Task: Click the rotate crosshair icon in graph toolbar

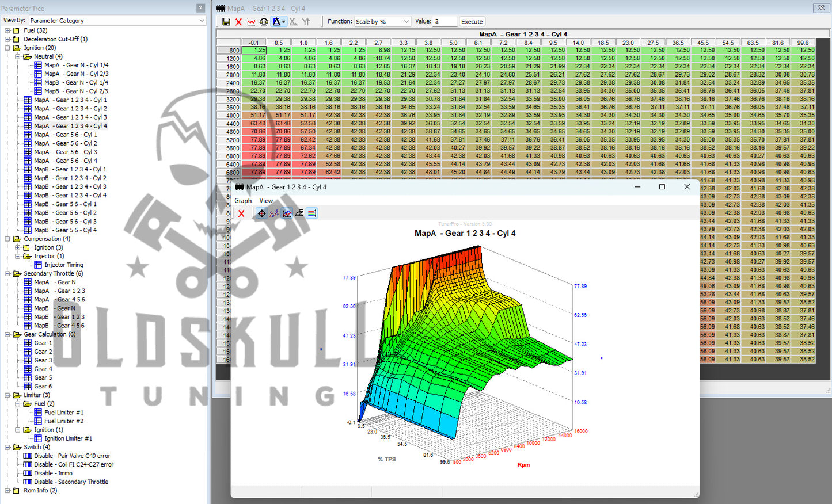Action: pyautogui.click(x=261, y=213)
